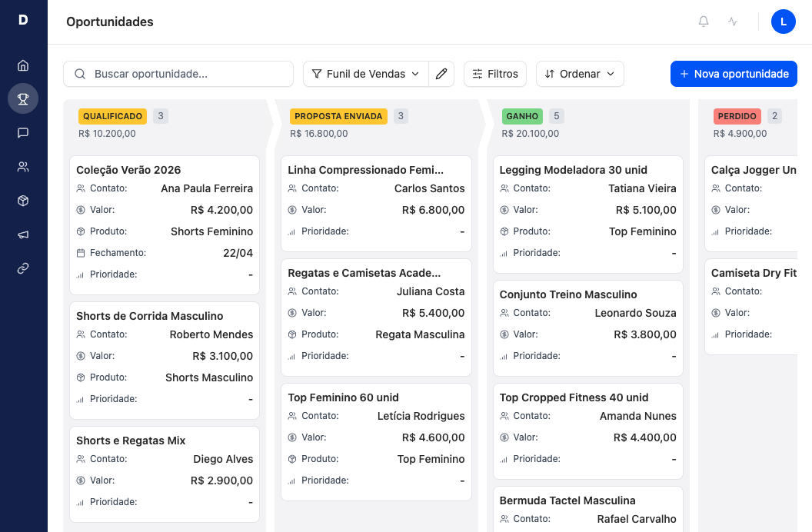Click the pencil icon to edit Funil de Vendas

pyautogui.click(x=441, y=74)
